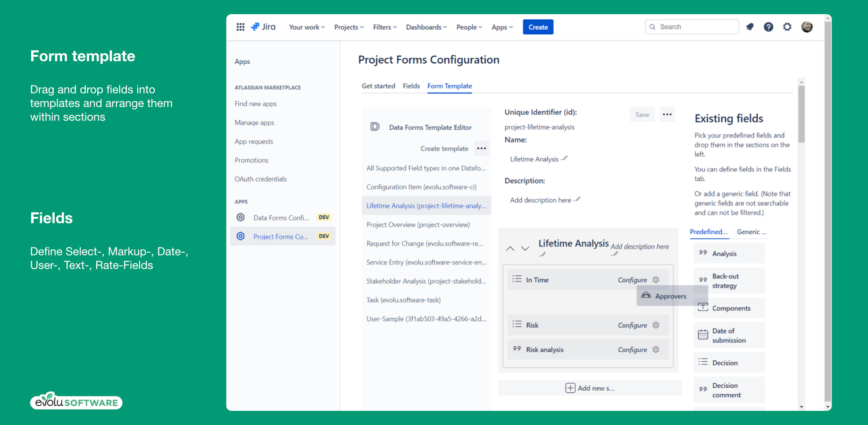This screenshot has width=868, height=425.
Task: Select Stakeholder Analysis template
Action: (426, 281)
